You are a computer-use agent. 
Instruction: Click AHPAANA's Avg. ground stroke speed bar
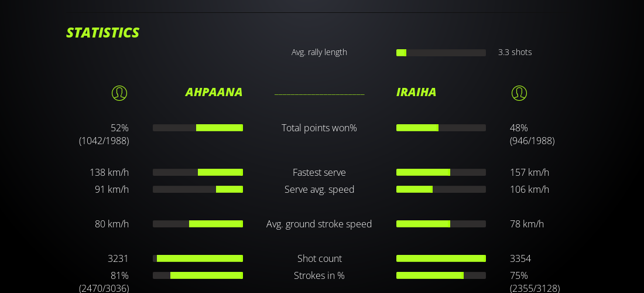coord(198,224)
